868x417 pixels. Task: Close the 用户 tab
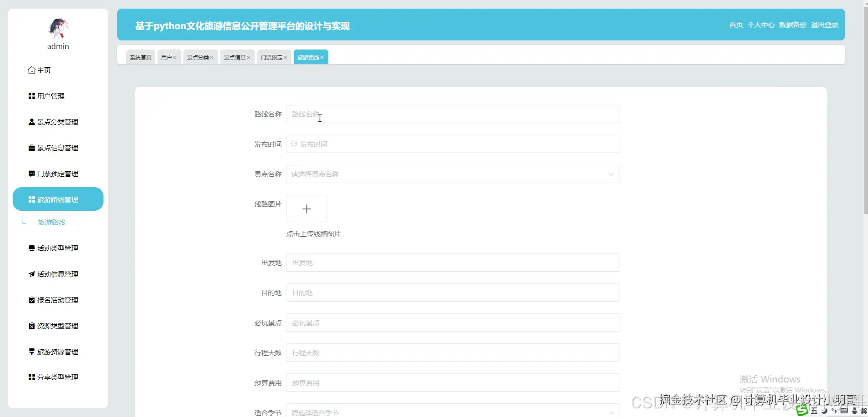coord(176,57)
